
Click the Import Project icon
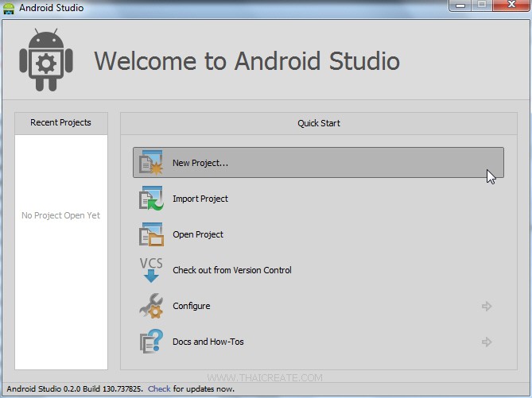[151, 199]
